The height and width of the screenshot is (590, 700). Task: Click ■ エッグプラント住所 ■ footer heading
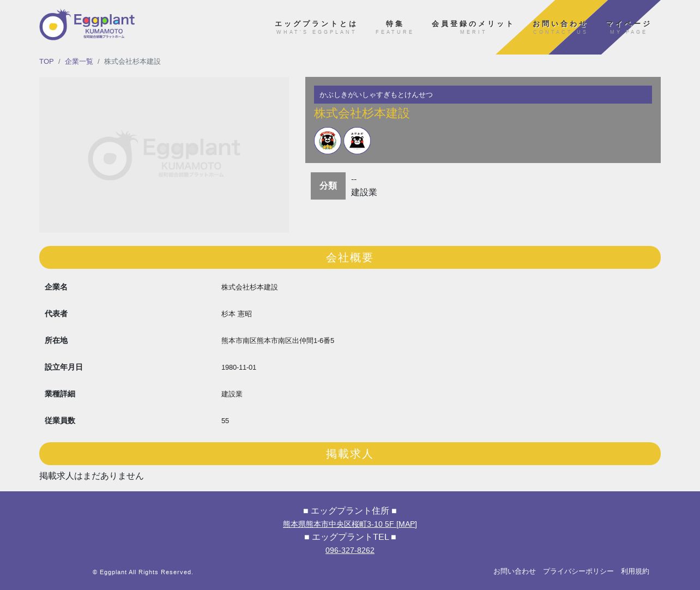pyautogui.click(x=350, y=511)
